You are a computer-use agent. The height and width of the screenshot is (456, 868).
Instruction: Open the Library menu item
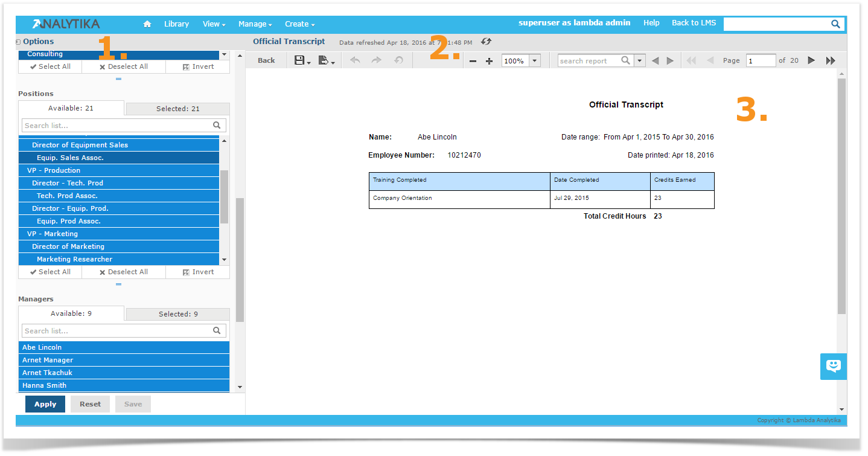[176, 24]
